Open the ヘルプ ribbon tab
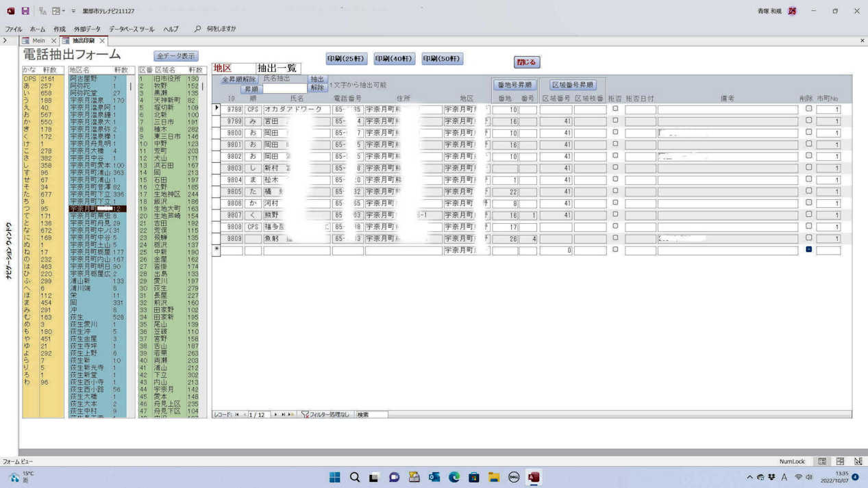Viewport: 868px width, 488px height. pyautogui.click(x=171, y=29)
